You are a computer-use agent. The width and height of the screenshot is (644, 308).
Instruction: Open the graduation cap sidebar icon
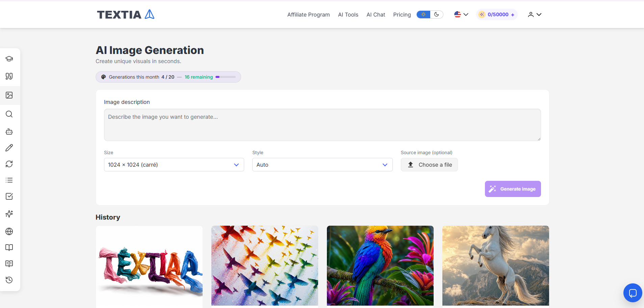(x=9, y=59)
